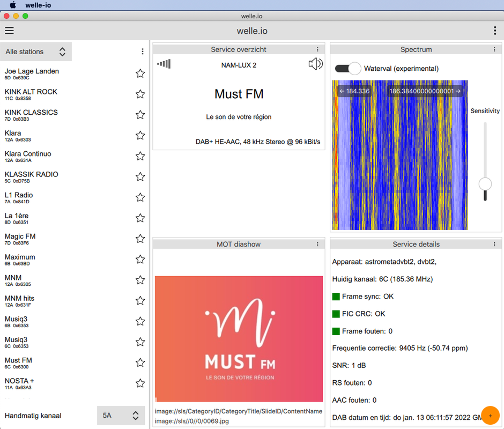The width and height of the screenshot is (504, 429).
Task: Open the hamburger navigation menu
Action: [x=9, y=31]
